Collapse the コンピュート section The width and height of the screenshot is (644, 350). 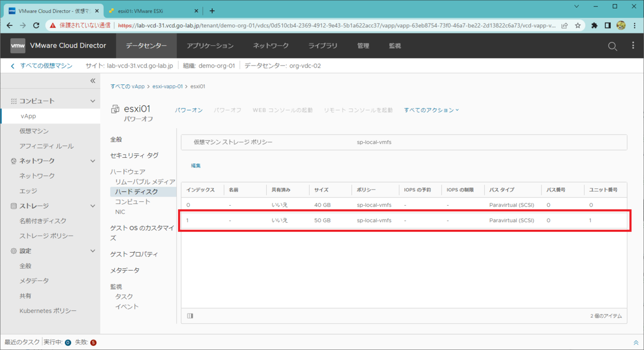(x=92, y=101)
